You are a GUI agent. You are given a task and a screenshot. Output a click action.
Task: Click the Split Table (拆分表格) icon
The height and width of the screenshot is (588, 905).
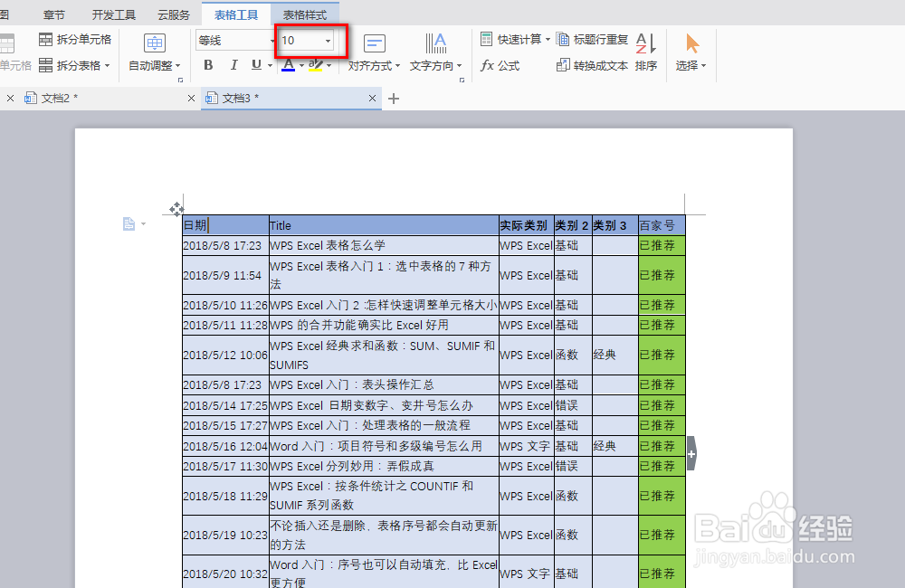45,65
